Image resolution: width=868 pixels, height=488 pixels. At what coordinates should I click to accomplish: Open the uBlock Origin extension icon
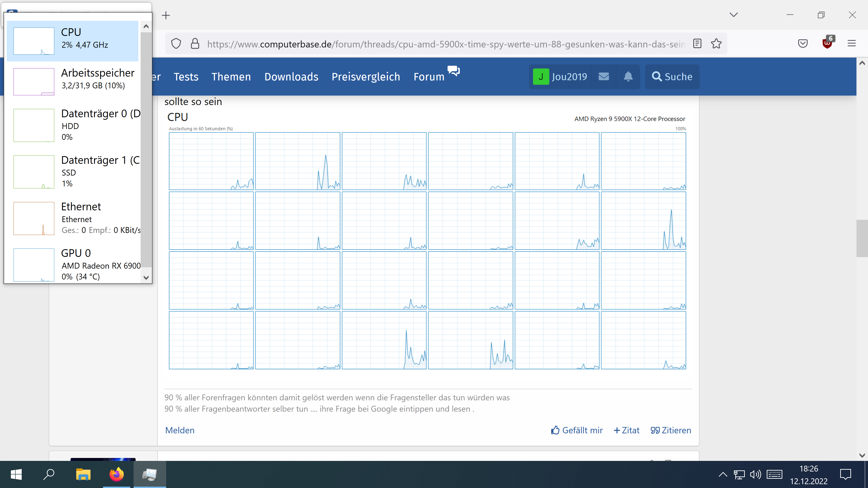tap(827, 44)
